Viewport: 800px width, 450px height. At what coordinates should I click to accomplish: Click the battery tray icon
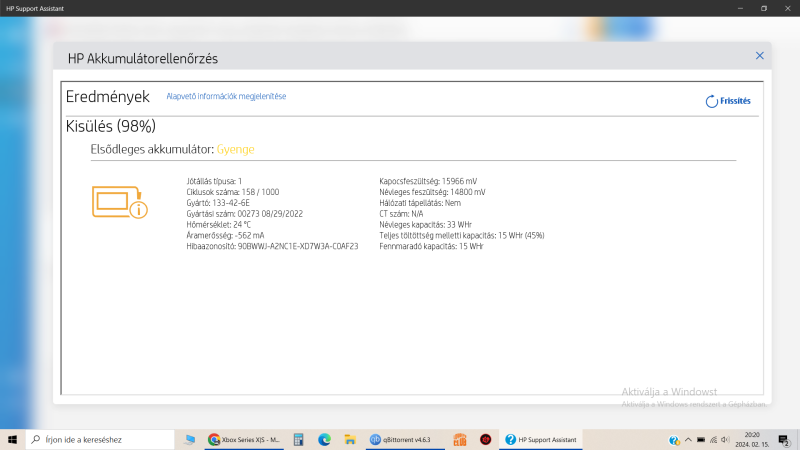(701, 439)
